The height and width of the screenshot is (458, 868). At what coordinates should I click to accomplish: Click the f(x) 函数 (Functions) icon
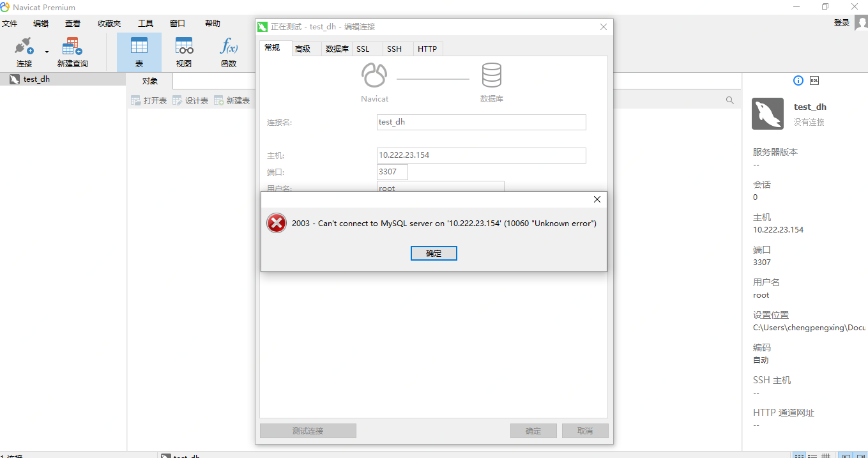228,51
